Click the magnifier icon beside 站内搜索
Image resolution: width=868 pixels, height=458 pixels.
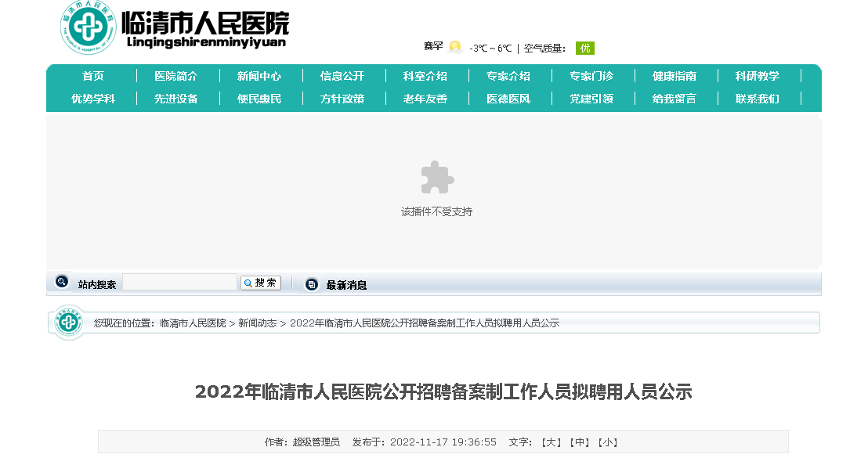pos(62,283)
